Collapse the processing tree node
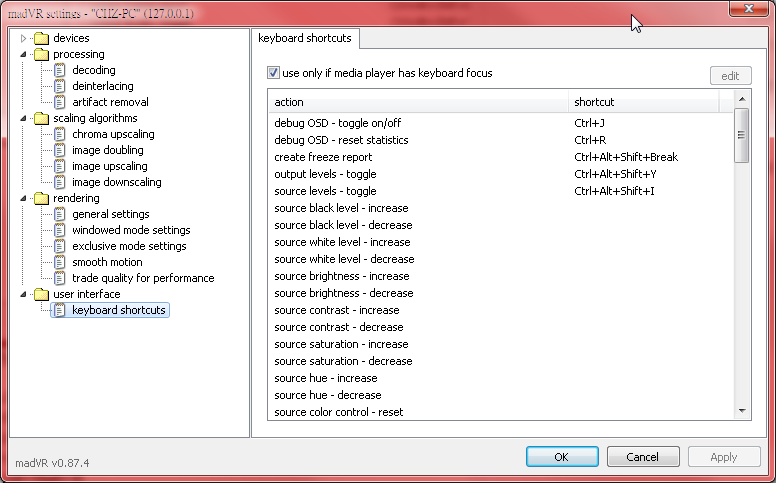The width and height of the screenshot is (776, 483). click(24, 54)
